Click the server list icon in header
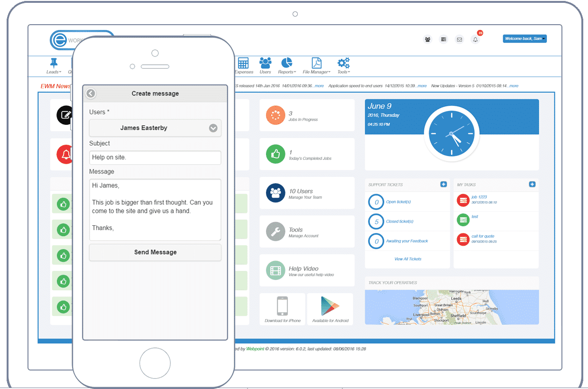 point(443,39)
